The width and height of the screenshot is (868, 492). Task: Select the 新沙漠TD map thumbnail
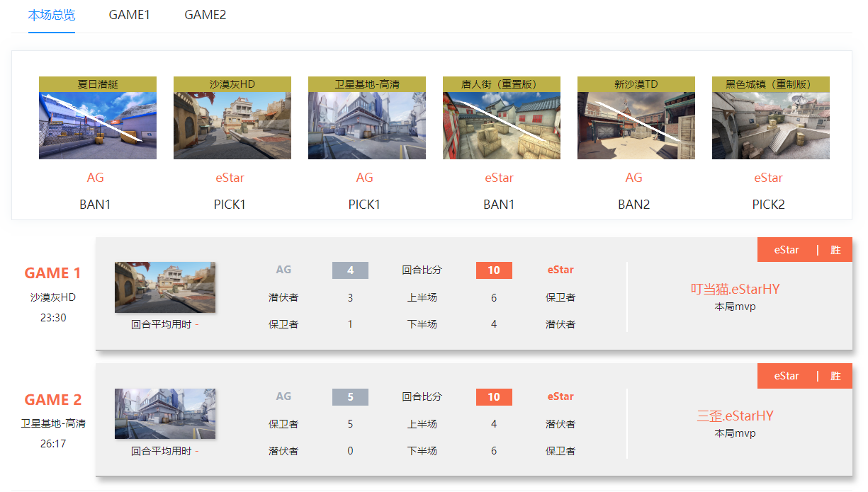635,118
